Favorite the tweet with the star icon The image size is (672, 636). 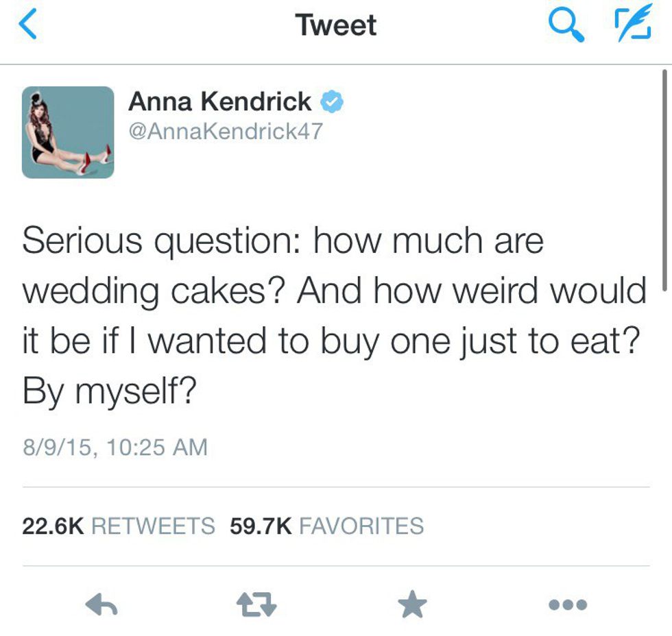tap(412, 604)
